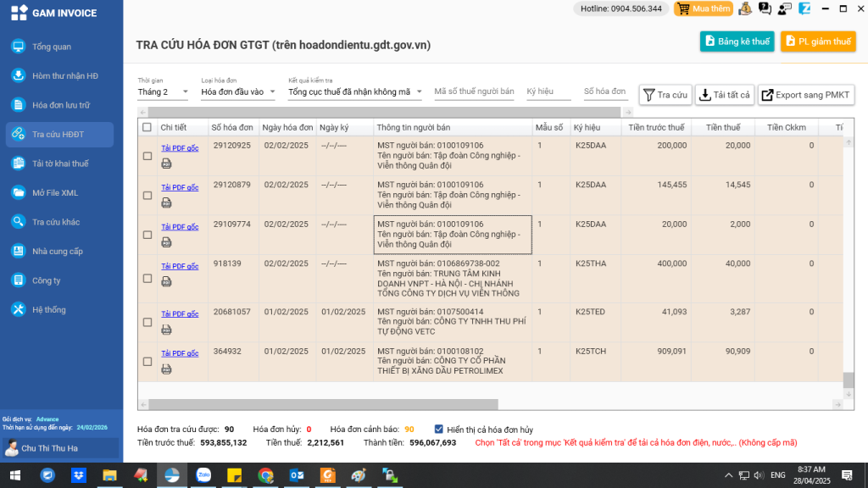This screenshot has height=488, width=868.
Task: Check the row for invoice 29109774
Action: (147, 235)
